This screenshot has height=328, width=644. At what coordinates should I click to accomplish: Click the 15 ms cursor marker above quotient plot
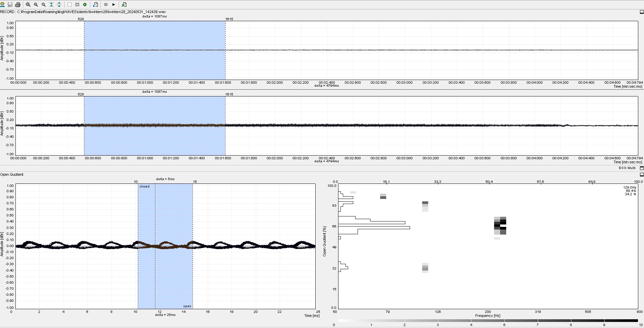tap(195, 182)
